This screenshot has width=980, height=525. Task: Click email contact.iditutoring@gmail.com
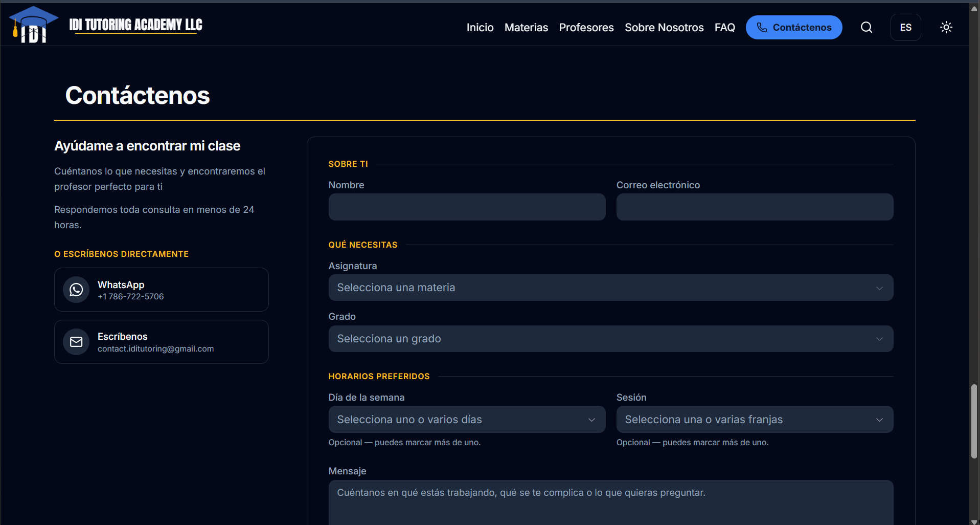click(x=156, y=349)
